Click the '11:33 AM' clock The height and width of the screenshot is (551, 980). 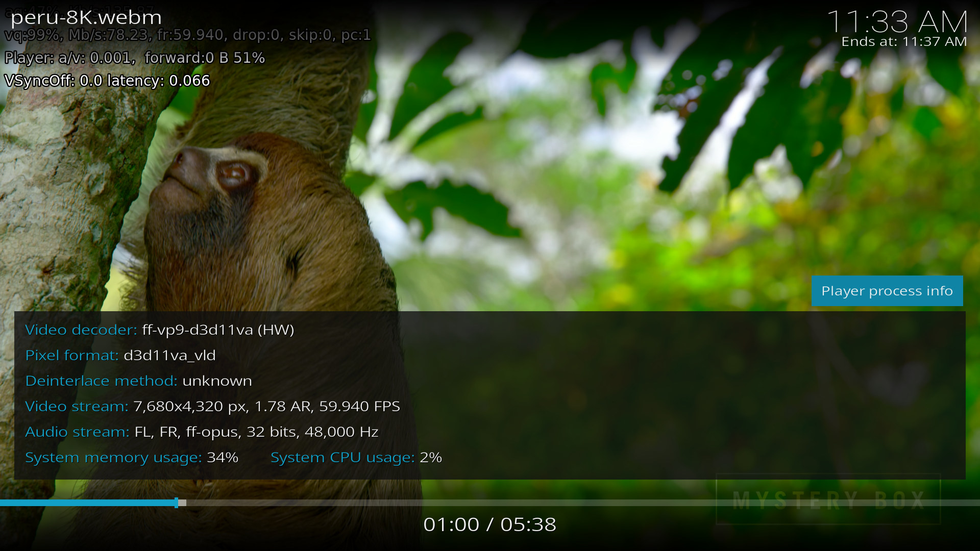pos(897,21)
